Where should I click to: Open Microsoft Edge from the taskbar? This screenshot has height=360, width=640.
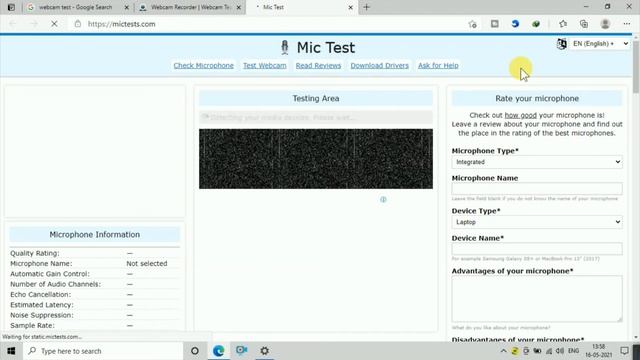[x=218, y=351]
